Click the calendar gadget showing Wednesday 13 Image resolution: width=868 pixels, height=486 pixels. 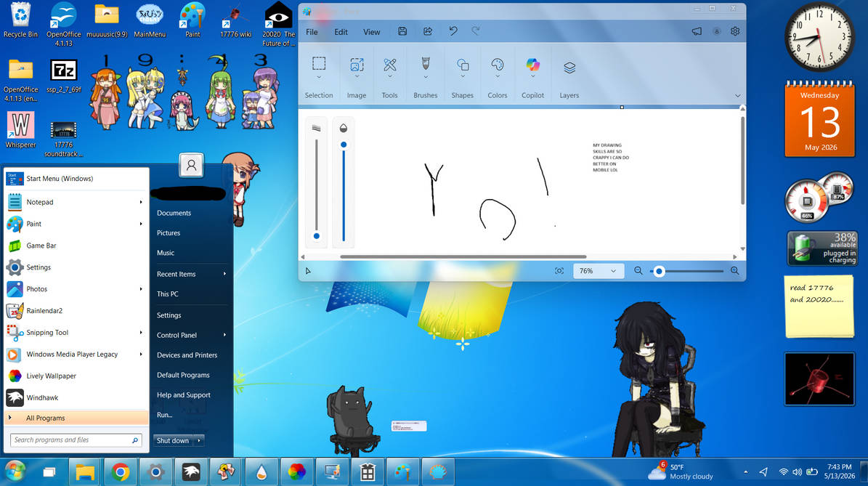pyautogui.click(x=820, y=120)
